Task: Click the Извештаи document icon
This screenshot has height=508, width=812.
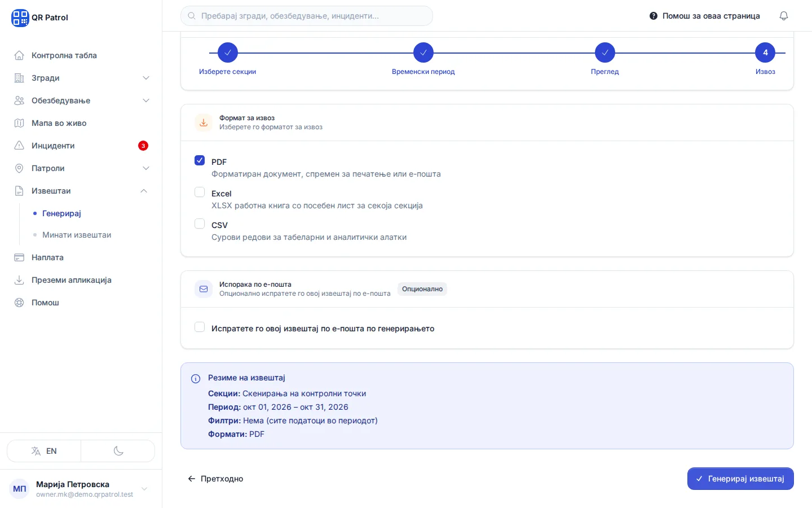Action: click(19, 191)
